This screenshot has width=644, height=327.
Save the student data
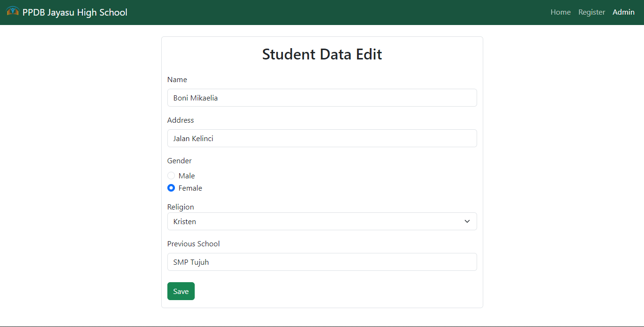181,291
